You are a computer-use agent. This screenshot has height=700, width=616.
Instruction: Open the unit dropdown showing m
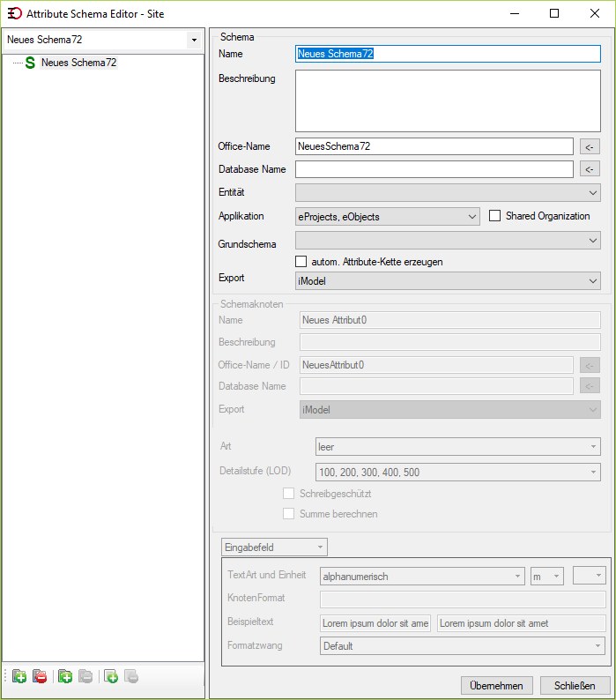click(x=547, y=577)
